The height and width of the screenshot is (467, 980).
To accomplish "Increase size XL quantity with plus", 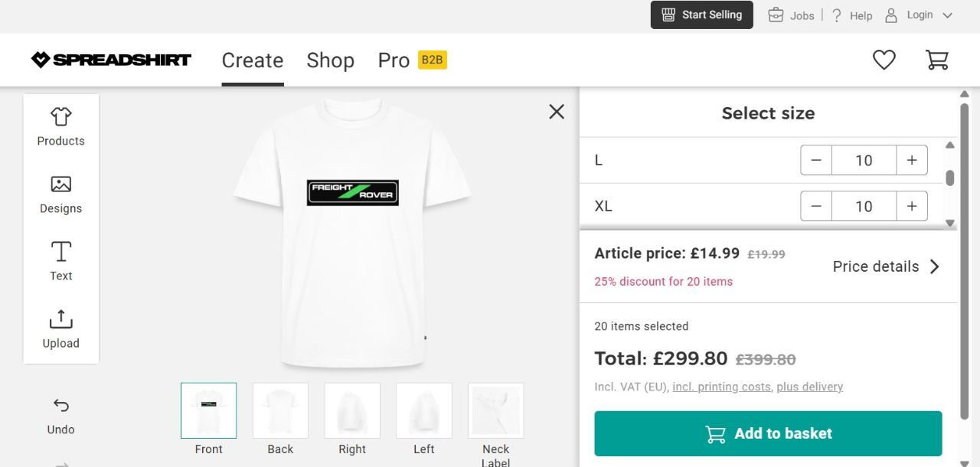I will [912, 206].
